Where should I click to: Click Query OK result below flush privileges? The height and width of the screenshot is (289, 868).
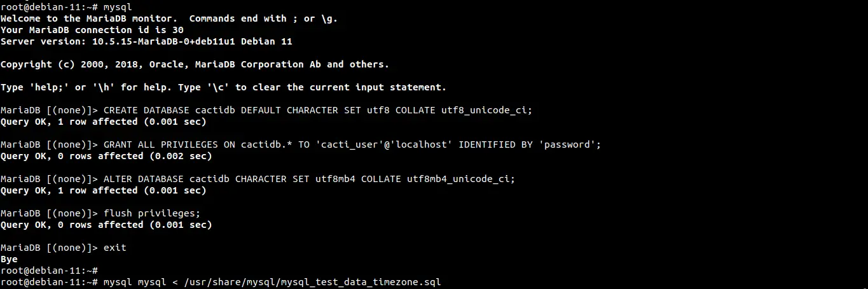coord(106,225)
